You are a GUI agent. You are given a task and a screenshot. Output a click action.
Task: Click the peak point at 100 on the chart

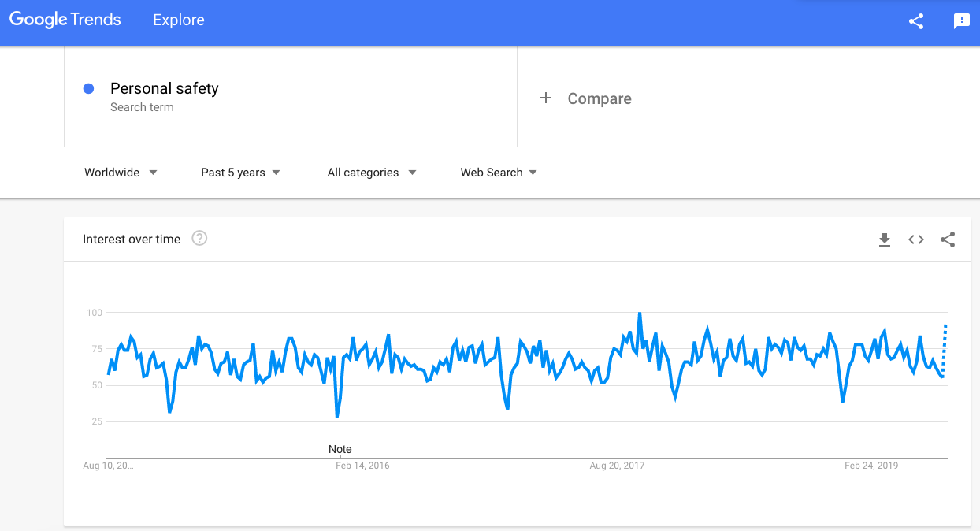tap(640, 314)
